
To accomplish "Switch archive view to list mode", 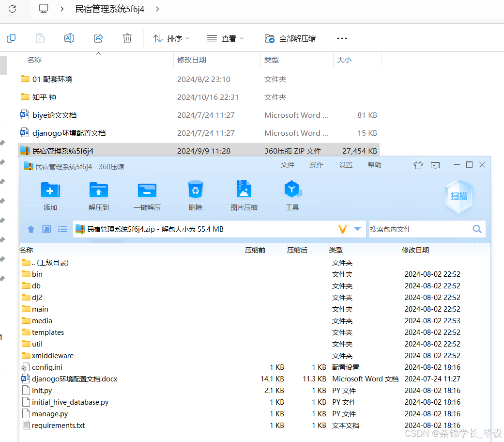I will [x=62, y=229].
